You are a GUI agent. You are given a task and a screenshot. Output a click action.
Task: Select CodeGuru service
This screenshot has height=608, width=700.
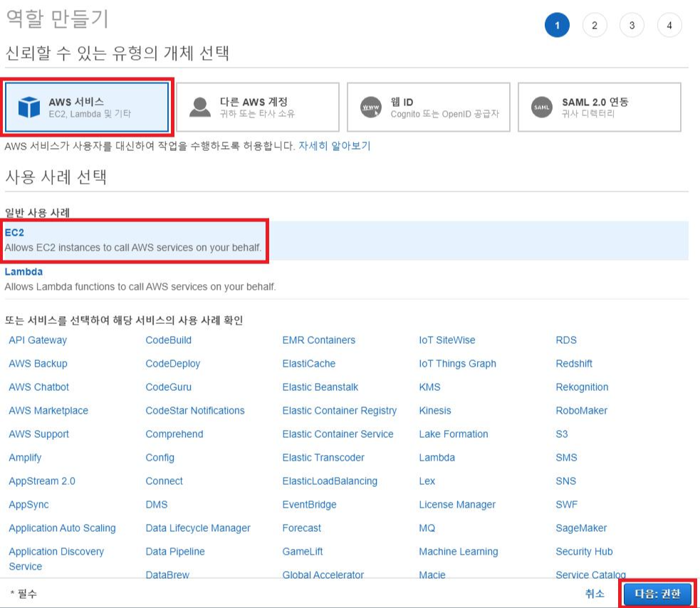pos(168,387)
